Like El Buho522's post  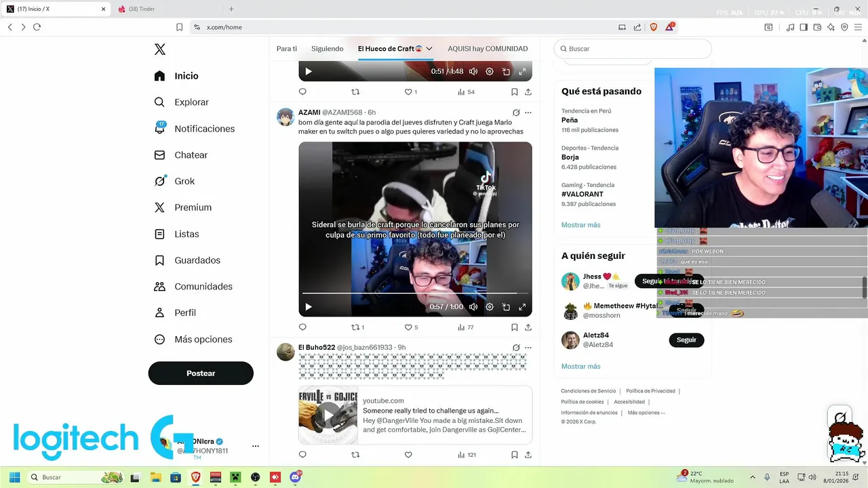pos(408,455)
